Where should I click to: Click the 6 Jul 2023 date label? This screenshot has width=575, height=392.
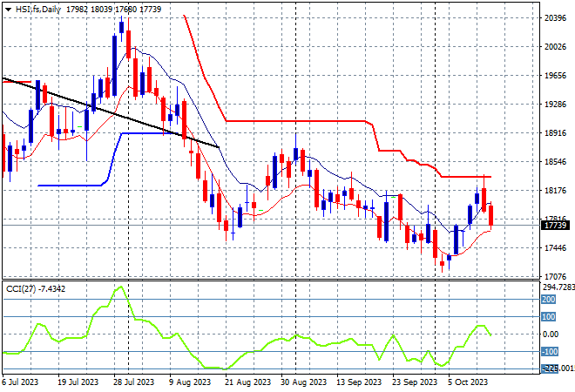click(23, 382)
